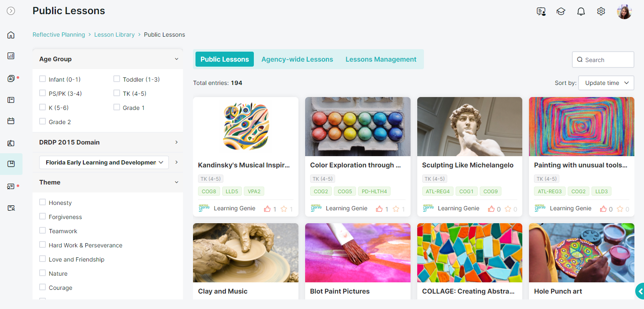Screen dimensions: 644x309
Task: Open Florida Early Learning framework dropdown
Action: click(104, 162)
